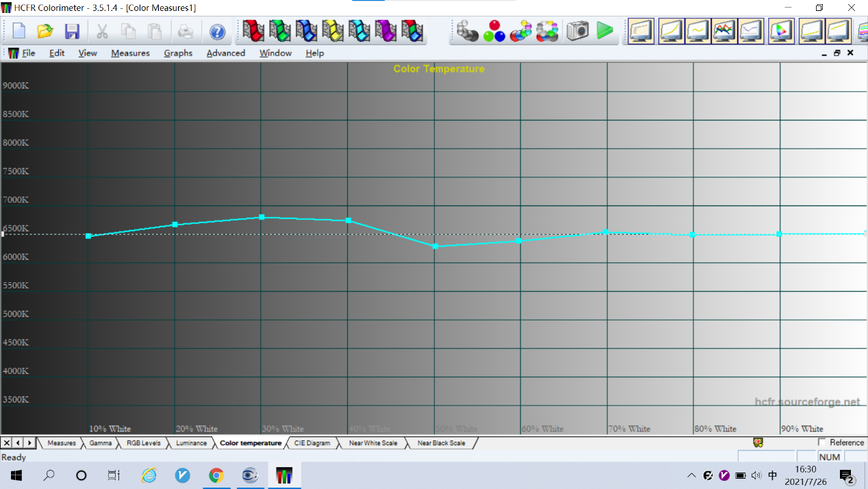Open Chrome from the Windows taskbar
The image size is (868, 489).
coord(216,475)
